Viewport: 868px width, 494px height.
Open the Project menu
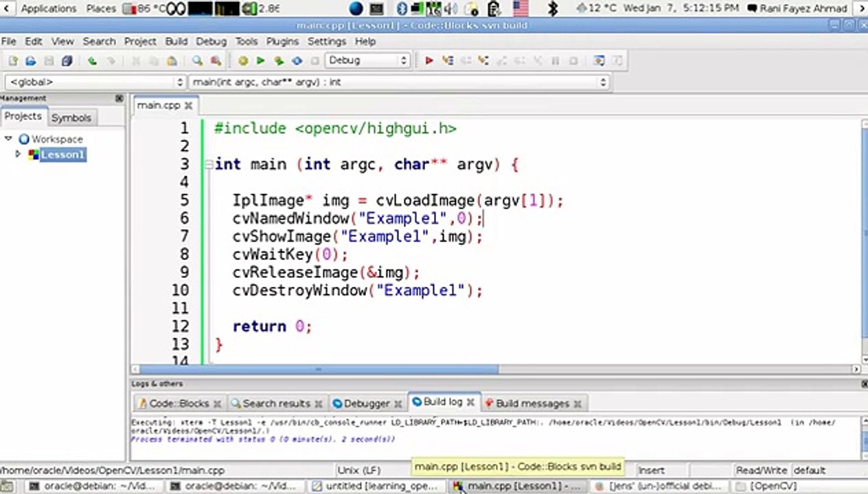(x=140, y=41)
